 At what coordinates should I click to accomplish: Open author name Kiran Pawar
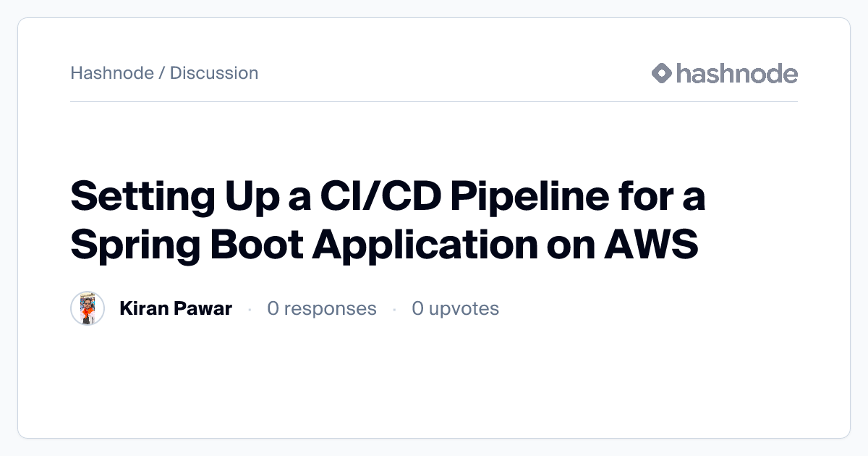tap(176, 309)
